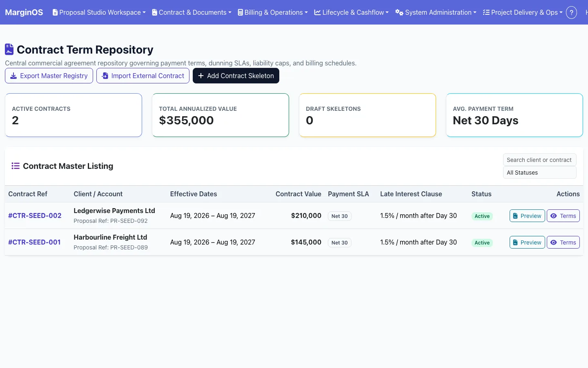The width and height of the screenshot is (588, 368).
Task: Focus the Search client or contract field
Action: 540,160
